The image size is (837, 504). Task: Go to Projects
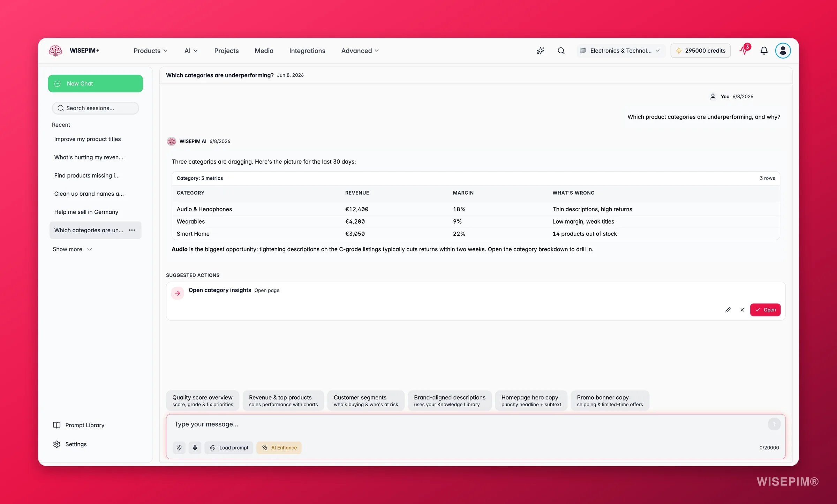point(226,51)
